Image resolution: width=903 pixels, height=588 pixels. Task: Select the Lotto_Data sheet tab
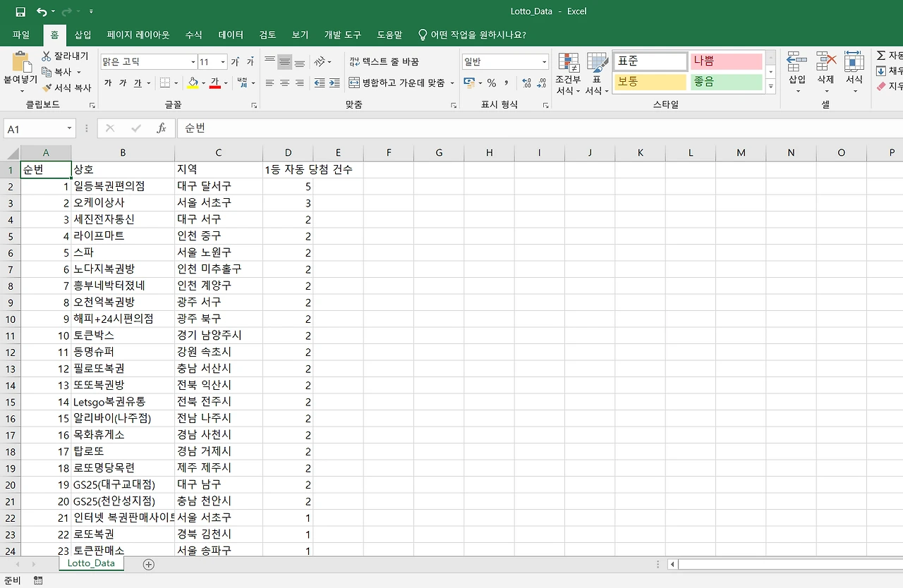pyautogui.click(x=91, y=563)
